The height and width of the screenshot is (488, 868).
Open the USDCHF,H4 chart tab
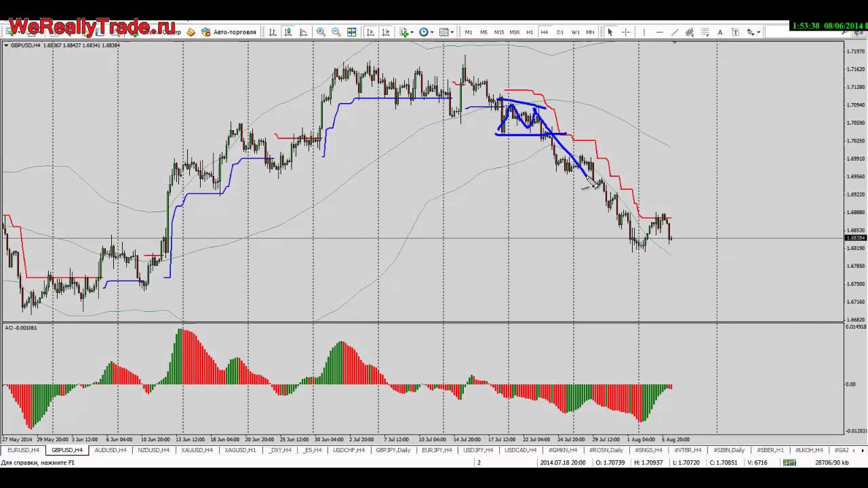tap(349, 450)
